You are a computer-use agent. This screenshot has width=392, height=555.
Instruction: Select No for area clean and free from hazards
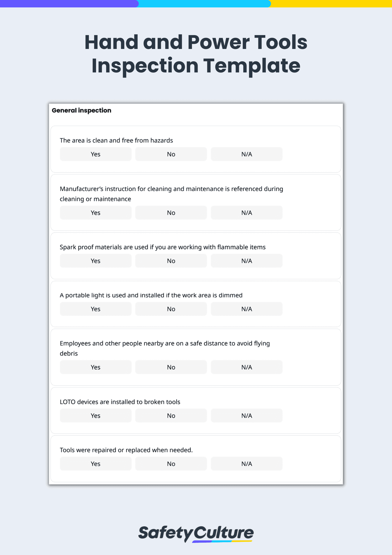[171, 154]
